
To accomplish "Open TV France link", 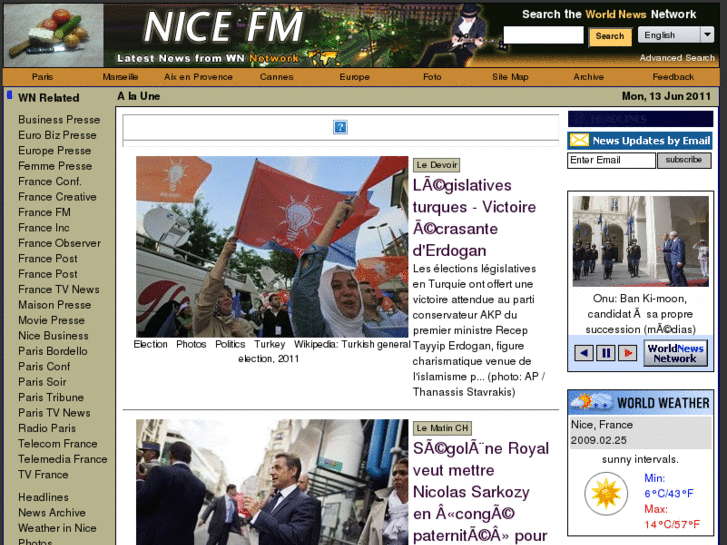I will [43, 474].
